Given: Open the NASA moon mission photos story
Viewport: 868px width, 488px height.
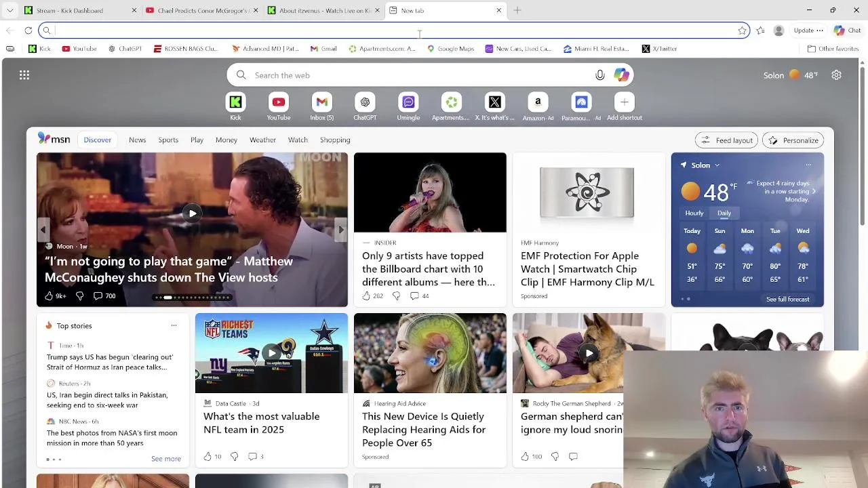Looking at the screenshot, I should 112,438.
